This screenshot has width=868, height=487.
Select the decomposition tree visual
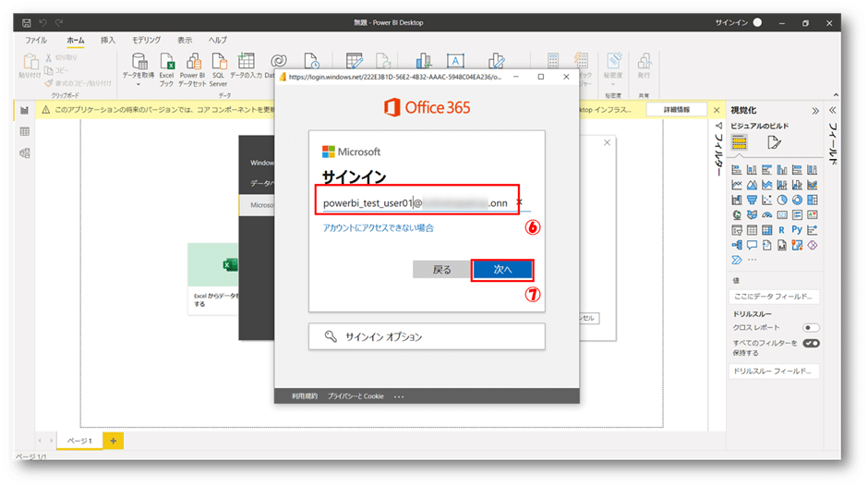(x=737, y=244)
